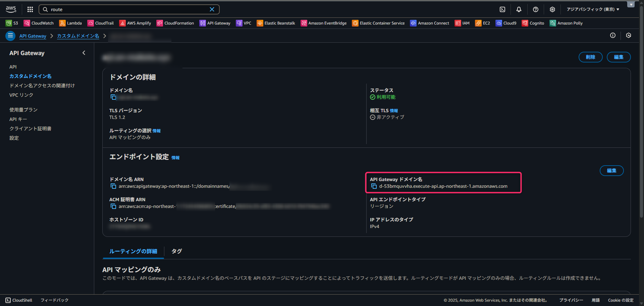Click the 編集 button in エンドポイント設定
Image resolution: width=644 pixels, height=306 pixels.
click(x=612, y=171)
